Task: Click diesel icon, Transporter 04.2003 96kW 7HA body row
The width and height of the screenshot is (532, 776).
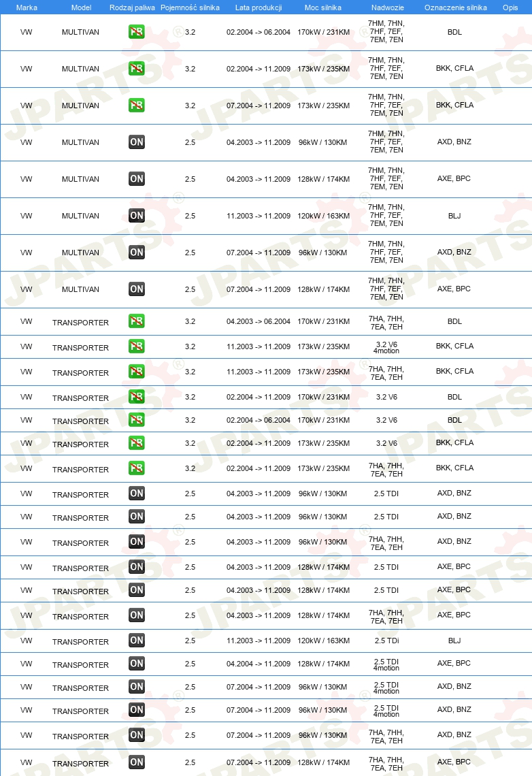Action: (137, 542)
